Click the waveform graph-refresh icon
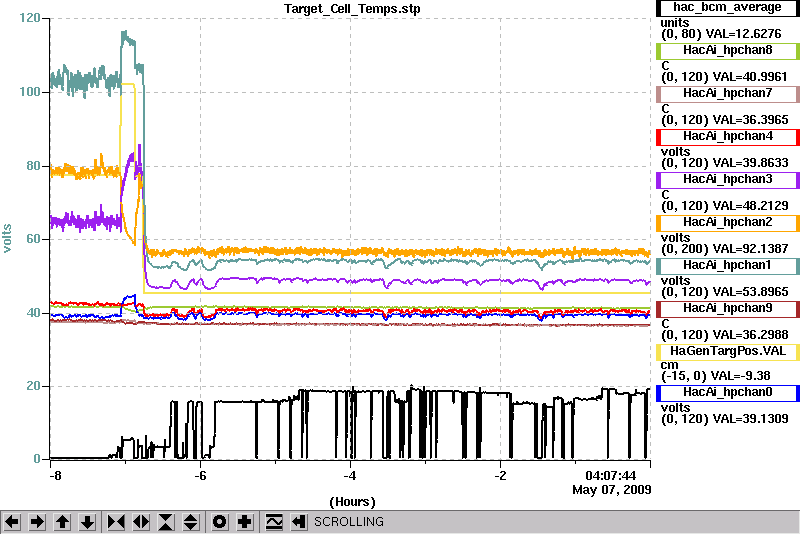800x534 pixels. (274, 522)
